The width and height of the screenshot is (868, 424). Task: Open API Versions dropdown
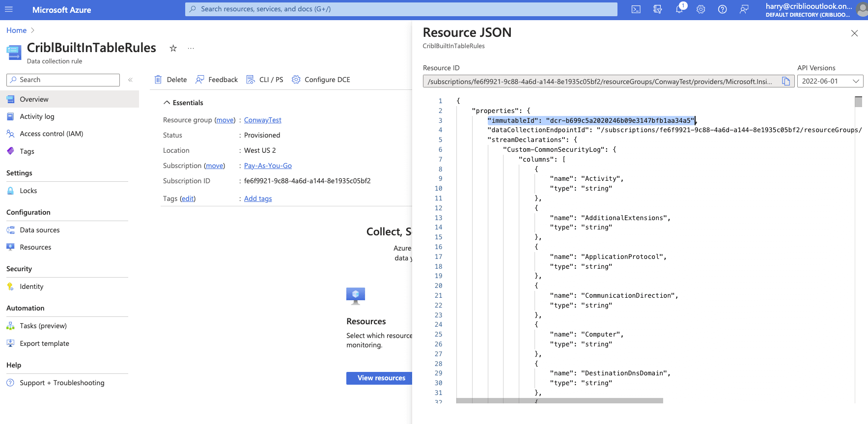(830, 82)
